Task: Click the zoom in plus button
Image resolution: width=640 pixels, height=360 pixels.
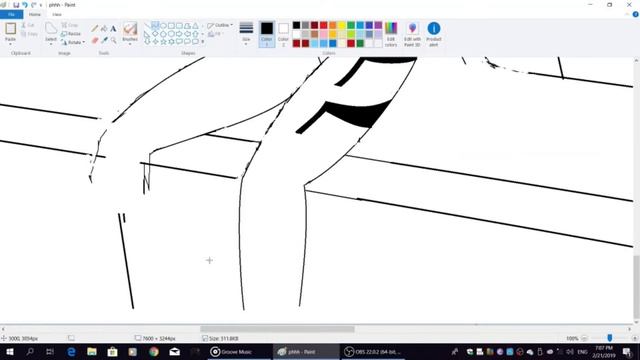Action: pyautogui.click(x=634, y=338)
